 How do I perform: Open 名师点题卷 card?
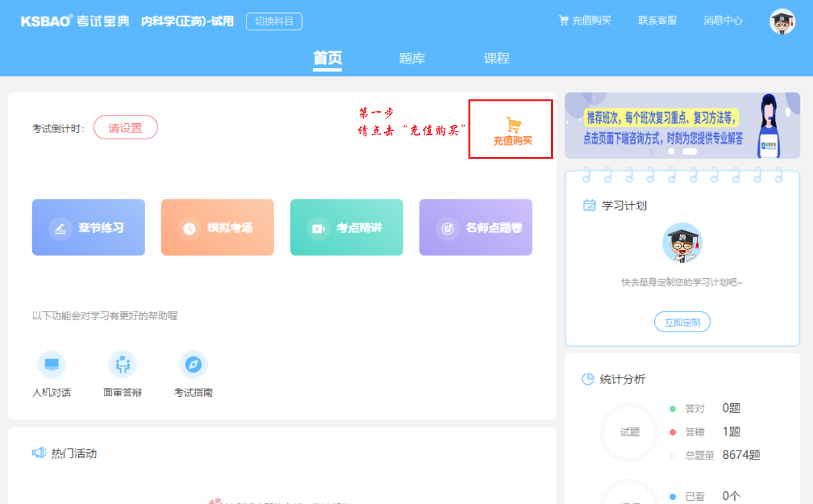click(x=476, y=228)
